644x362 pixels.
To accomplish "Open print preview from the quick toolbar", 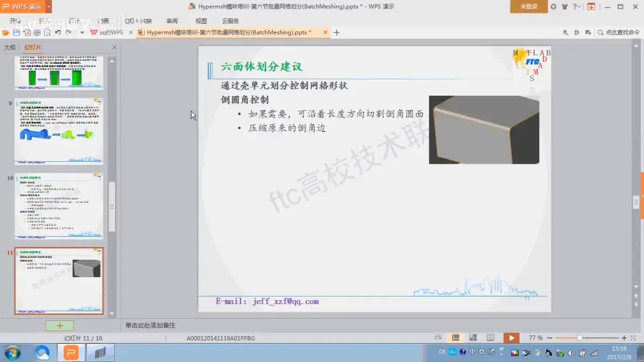I will (48, 32).
